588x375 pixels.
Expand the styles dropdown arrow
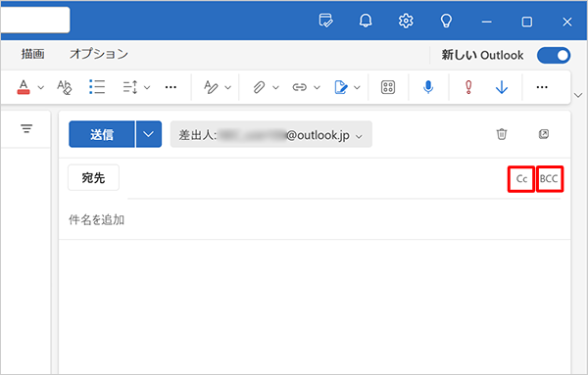[x=227, y=88]
